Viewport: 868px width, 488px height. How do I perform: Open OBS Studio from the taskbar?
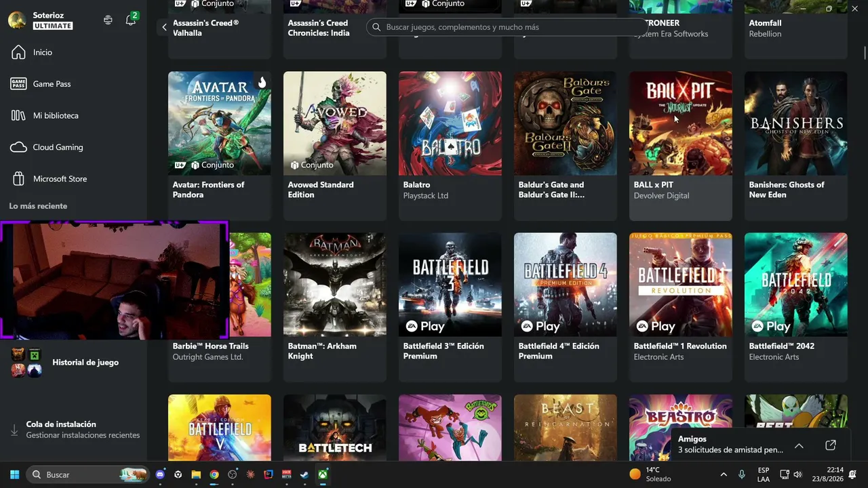(233, 474)
